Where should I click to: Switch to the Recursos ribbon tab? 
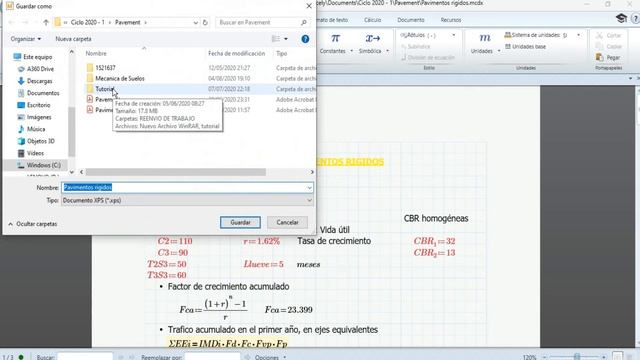point(451,20)
